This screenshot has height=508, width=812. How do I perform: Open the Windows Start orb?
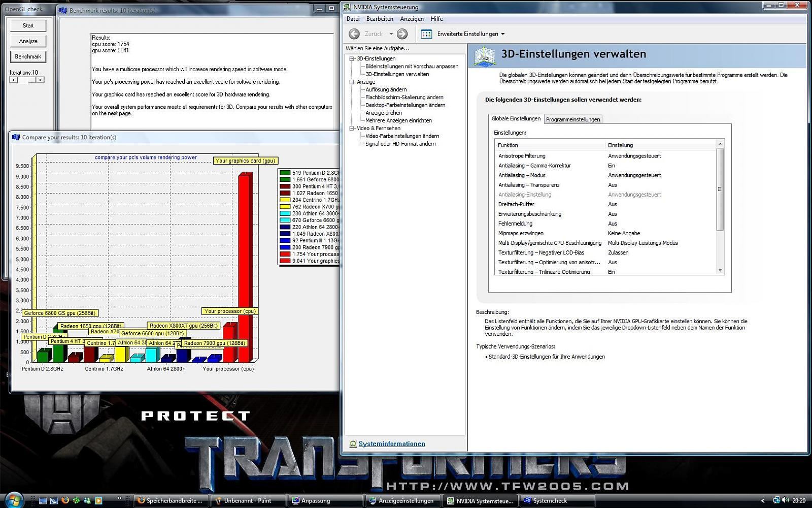point(14,500)
